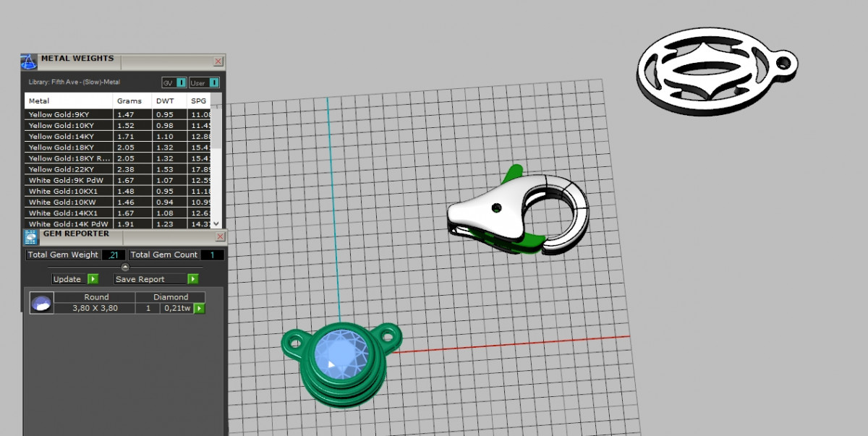Click the Metal column header

69,101
